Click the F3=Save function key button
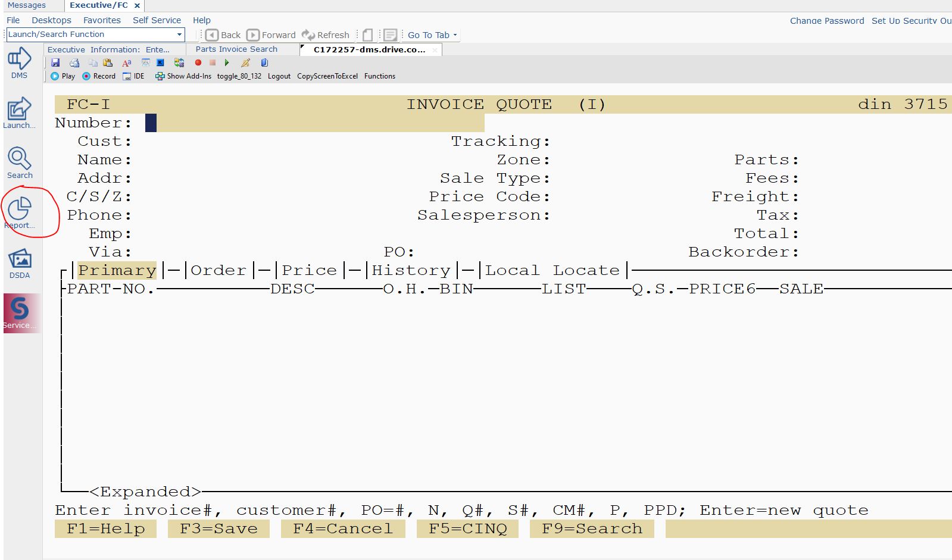This screenshot has width=952, height=560. [x=219, y=528]
